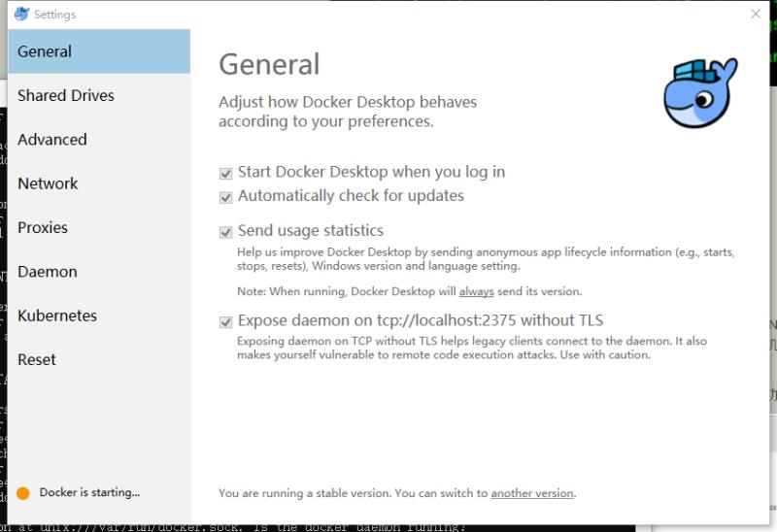Image resolution: width=777 pixels, height=532 pixels.
Task: Open the Shared Drives section
Action: (99, 95)
